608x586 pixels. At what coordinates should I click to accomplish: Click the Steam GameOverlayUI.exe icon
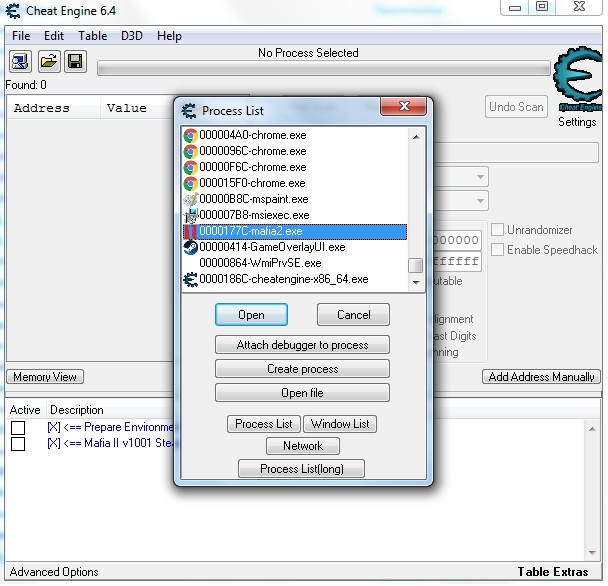pos(190,247)
